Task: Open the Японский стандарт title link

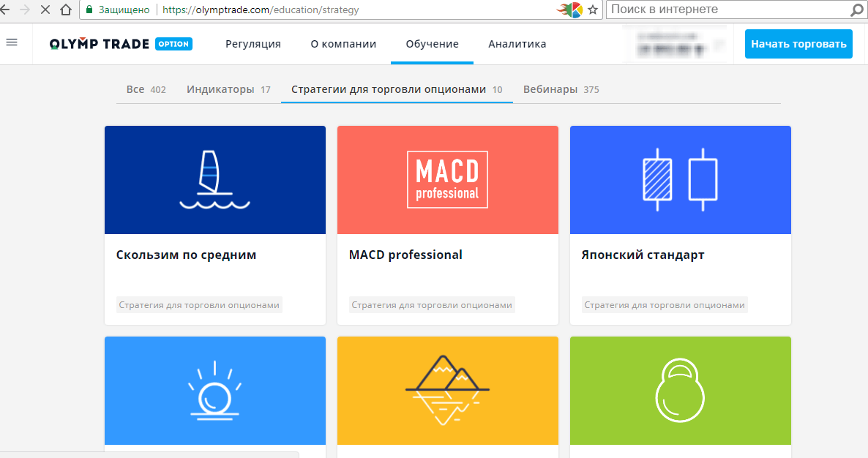Action: [x=643, y=255]
